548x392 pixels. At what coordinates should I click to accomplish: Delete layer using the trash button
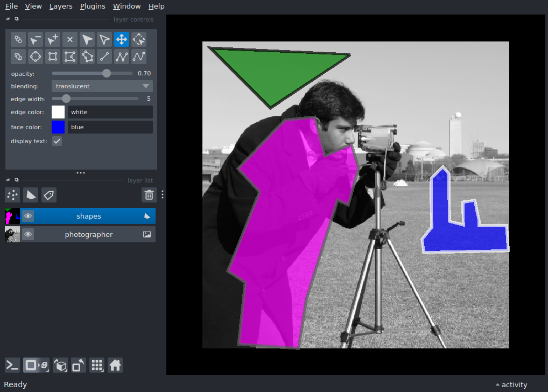click(x=149, y=194)
